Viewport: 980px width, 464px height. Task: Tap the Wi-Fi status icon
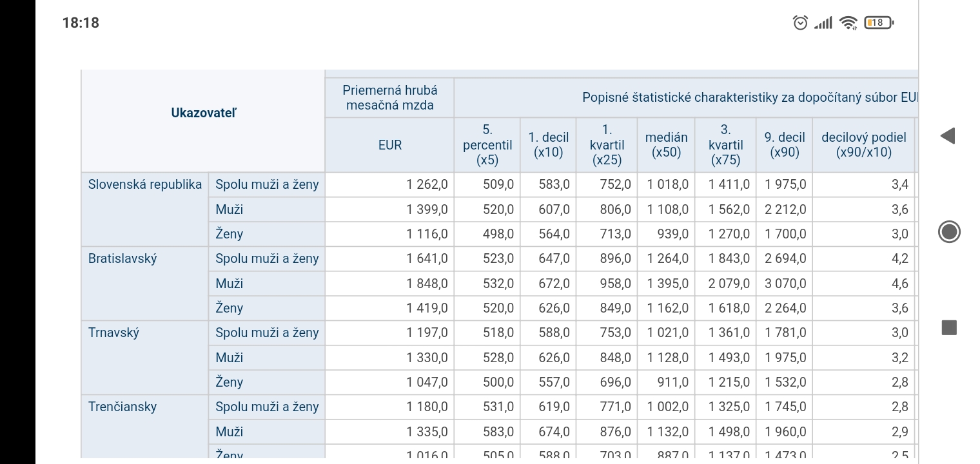pyautogui.click(x=848, y=23)
